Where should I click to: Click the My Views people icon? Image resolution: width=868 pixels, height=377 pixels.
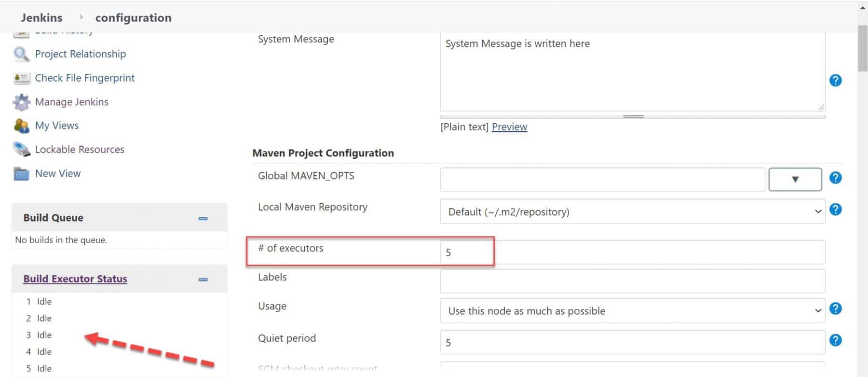21,126
